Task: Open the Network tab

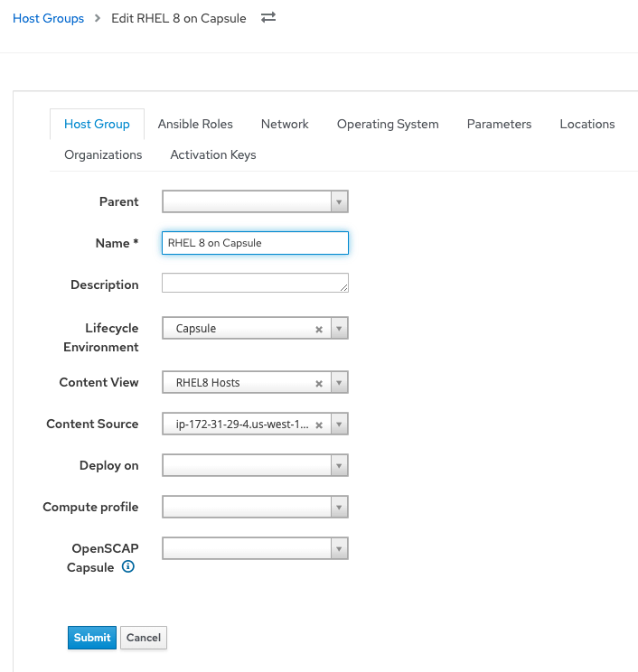Action: tap(285, 125)
